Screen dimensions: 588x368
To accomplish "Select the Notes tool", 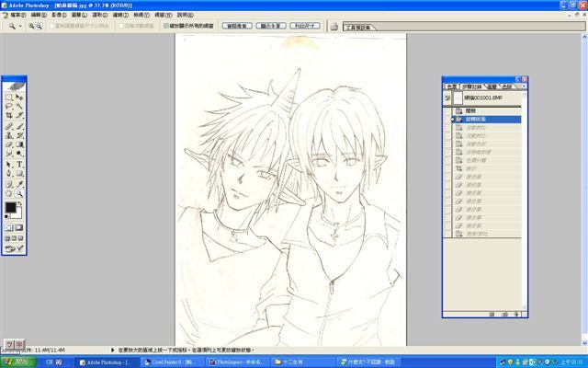I will click(9, 184).
